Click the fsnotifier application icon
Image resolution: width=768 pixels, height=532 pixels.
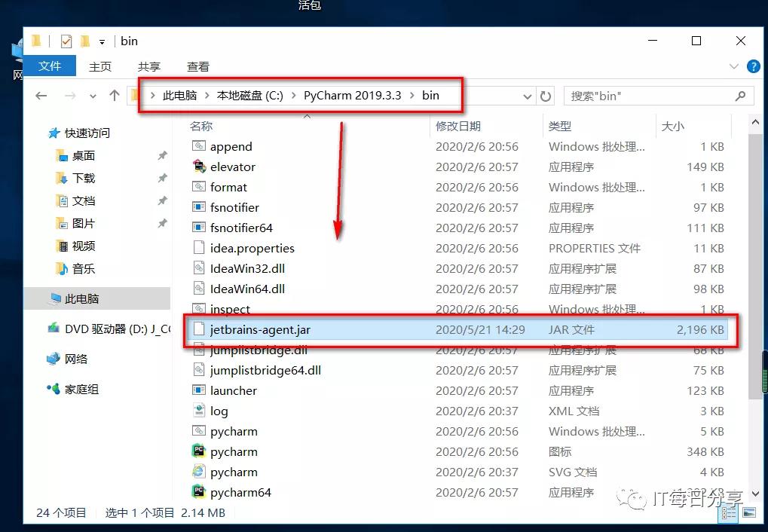(x=198, y=207)
